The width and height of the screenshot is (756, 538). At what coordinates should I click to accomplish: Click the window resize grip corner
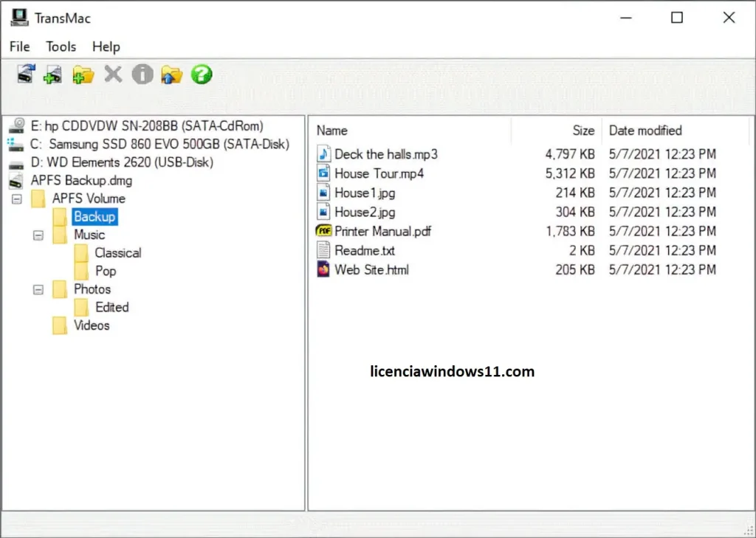749,531
